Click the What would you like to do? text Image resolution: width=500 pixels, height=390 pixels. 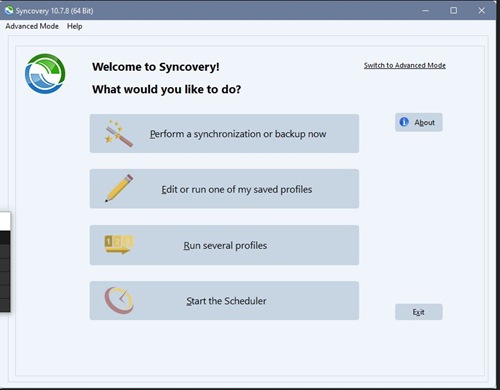pos(166,89)
